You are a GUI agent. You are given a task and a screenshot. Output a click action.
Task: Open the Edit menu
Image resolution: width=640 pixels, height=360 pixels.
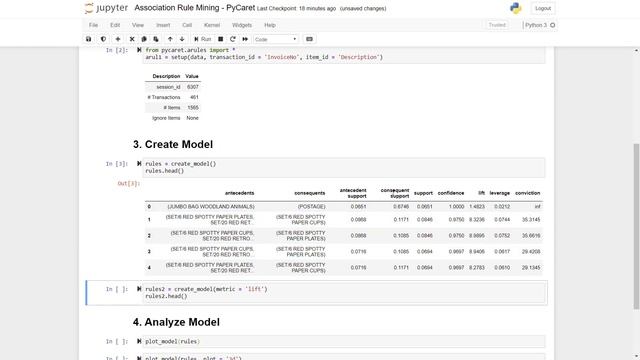pos(115,25)
